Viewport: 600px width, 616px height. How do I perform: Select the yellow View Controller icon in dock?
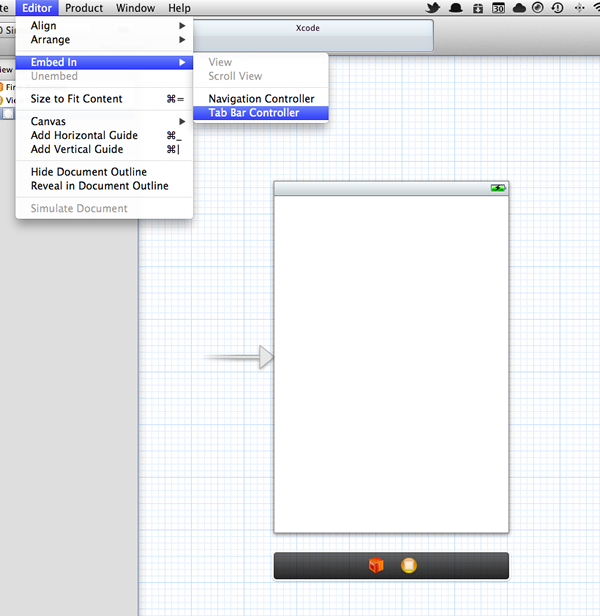(409, 566)
